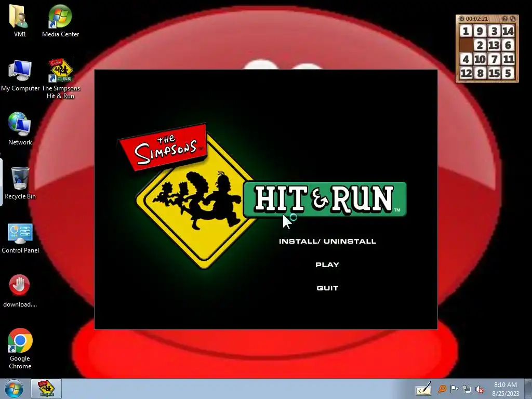Click the shuffle icon on puzzle gadget
This screenshot has height=399, width=532.
click(513, 19)
